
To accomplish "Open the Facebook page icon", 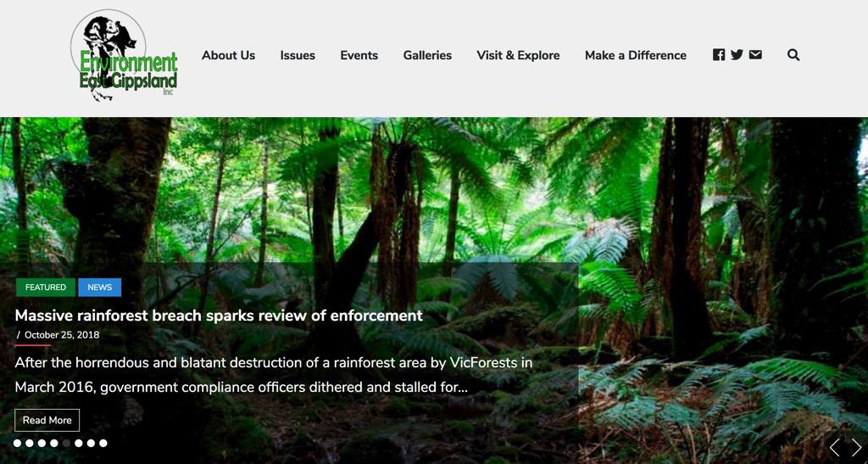I will (x=719, y=55).
